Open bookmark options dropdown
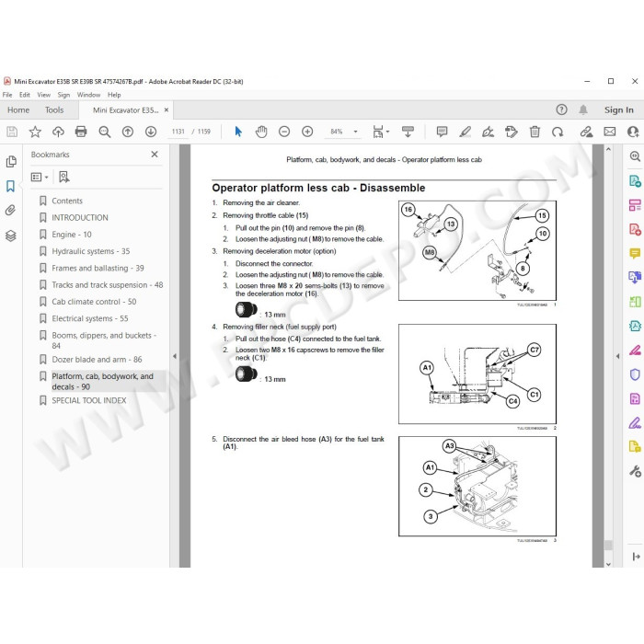The height and width of the screenshot is (644, 644). 40,177
